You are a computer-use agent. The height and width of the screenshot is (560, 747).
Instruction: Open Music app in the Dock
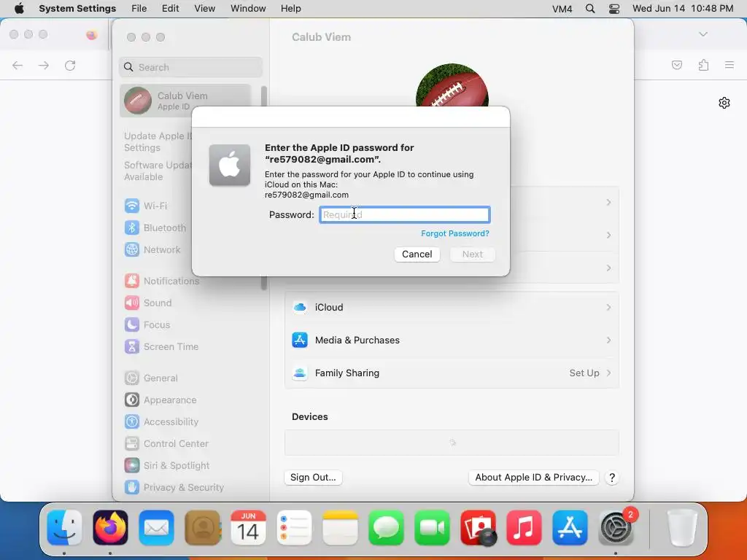pyautogui.click(x=524, y=528)
